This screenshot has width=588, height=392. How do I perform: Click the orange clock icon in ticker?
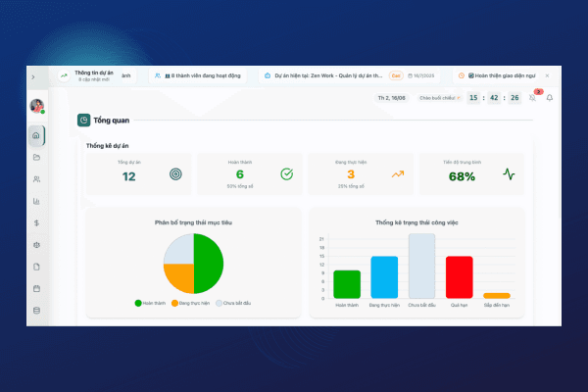(462, 75)
